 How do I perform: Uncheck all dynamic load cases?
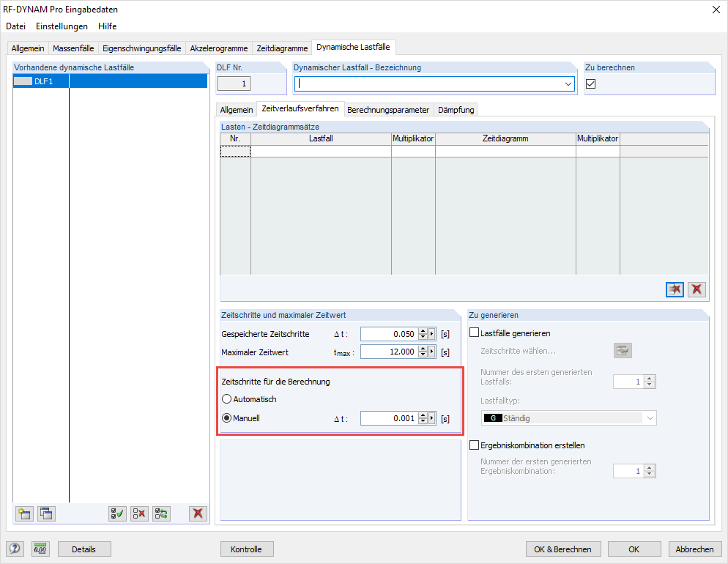[139, 513]
